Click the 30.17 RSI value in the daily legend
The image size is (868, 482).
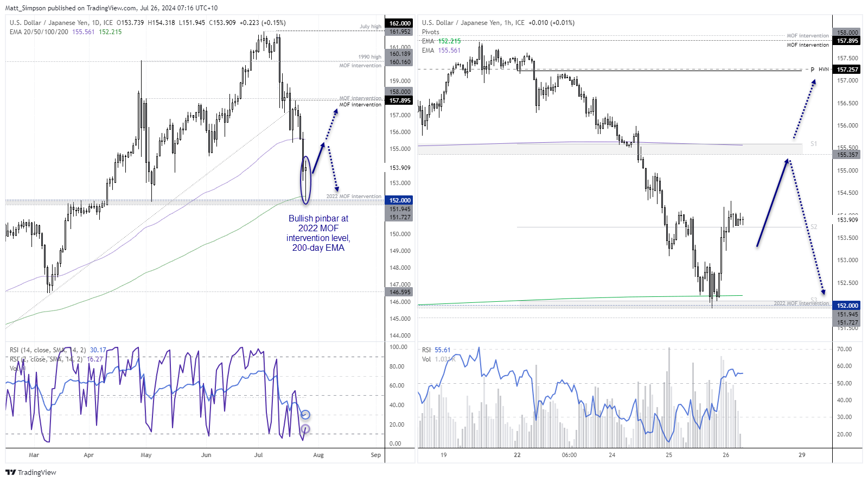pyautogui.click(x=98, y=350)
